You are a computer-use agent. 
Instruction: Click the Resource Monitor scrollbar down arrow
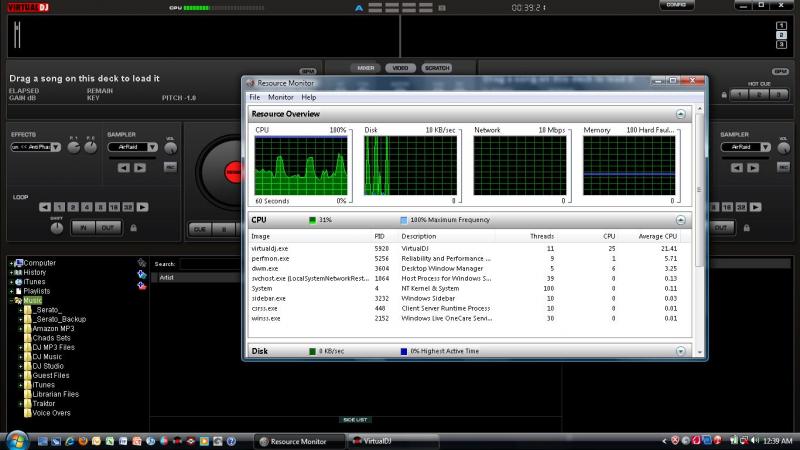pyautogui.click(x=699, y=353)
